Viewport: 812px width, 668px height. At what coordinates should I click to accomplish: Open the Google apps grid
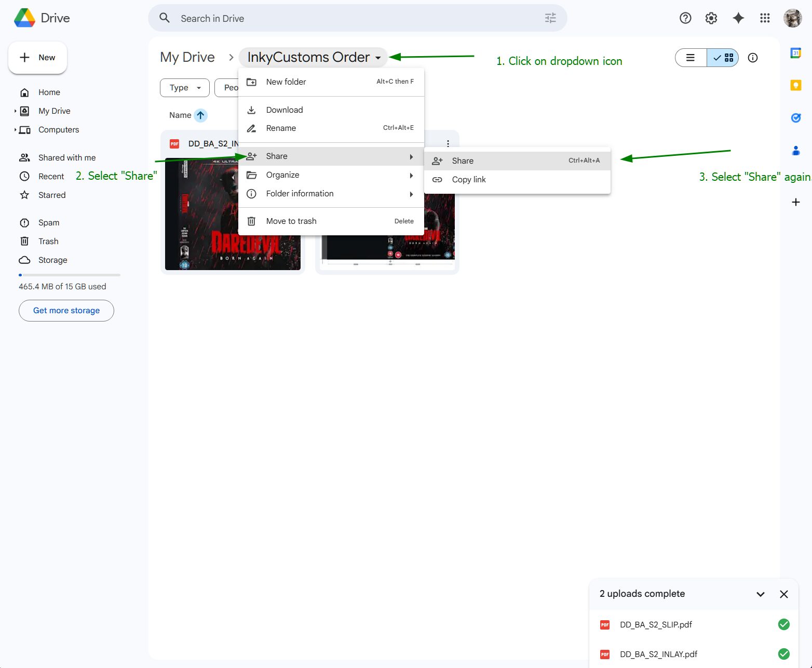click(x=765, y=18)
